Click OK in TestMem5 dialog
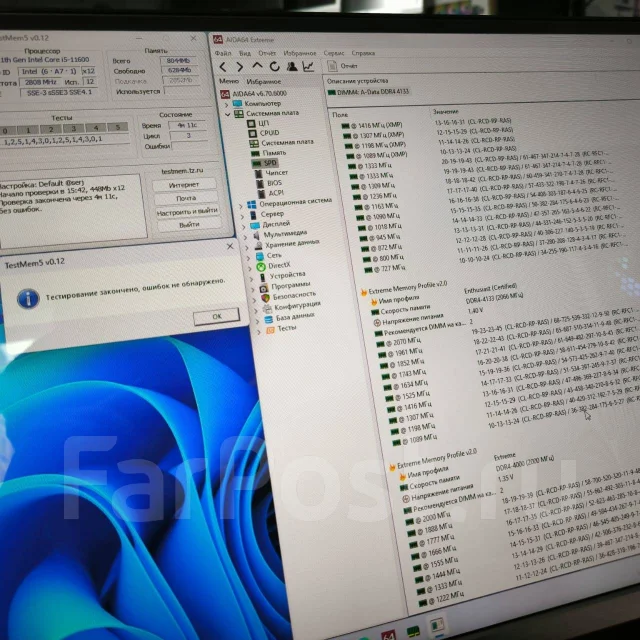 pyautogui.click(x=216, y=316)
